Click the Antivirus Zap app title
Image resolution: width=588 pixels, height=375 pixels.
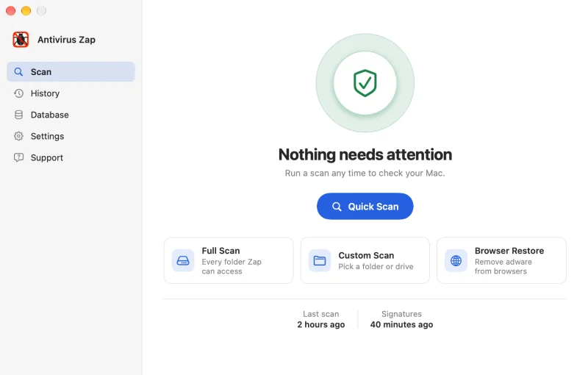coord(66,40)
